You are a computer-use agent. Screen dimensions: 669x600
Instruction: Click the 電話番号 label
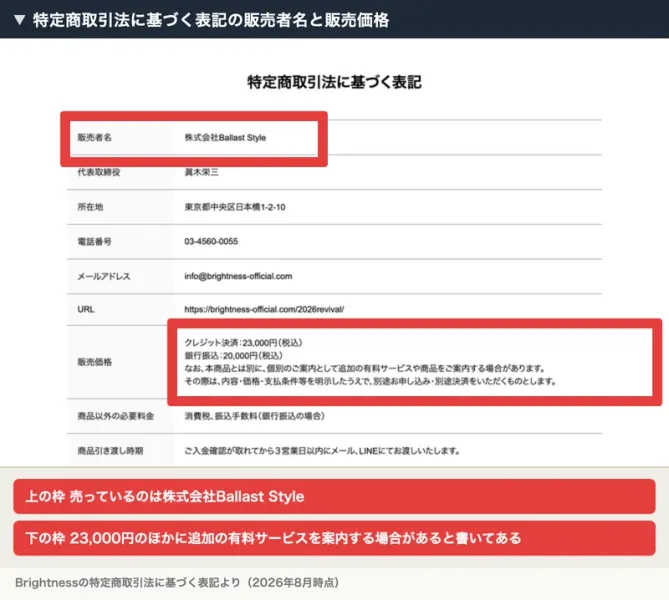[94, 242]
